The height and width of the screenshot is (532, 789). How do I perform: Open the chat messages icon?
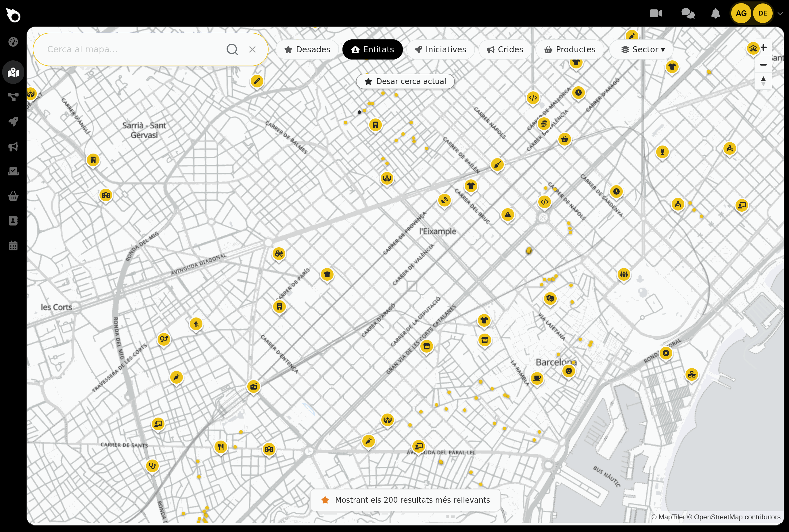[x=688, y=13]
